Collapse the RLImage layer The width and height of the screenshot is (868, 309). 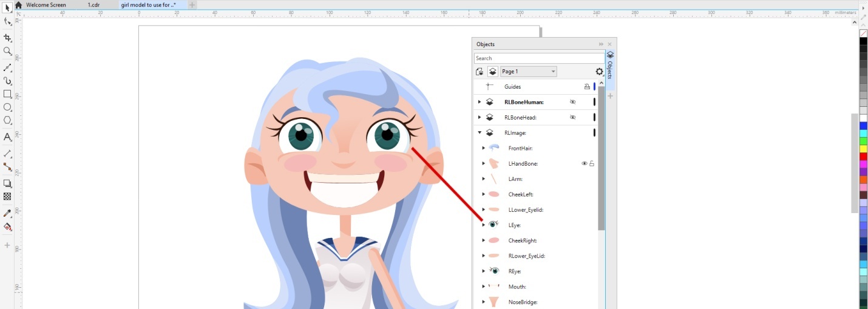(x=480, y=132)
